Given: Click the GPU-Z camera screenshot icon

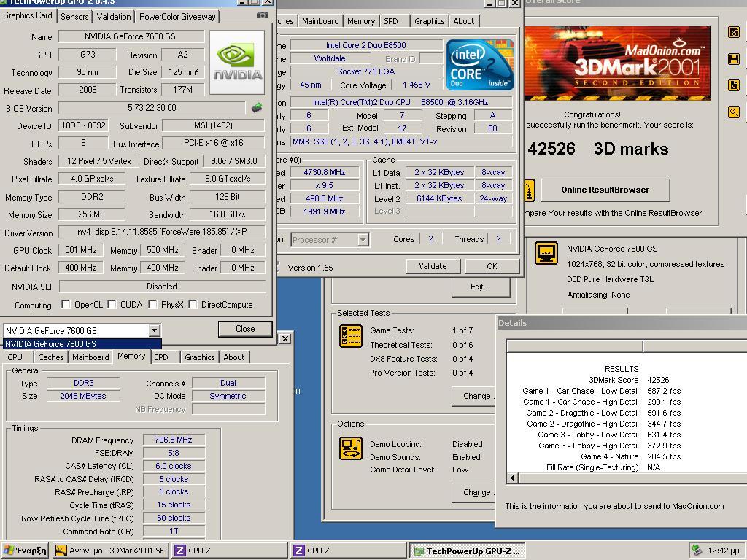Looking at the screenshot, I should (x=262, y=16).
